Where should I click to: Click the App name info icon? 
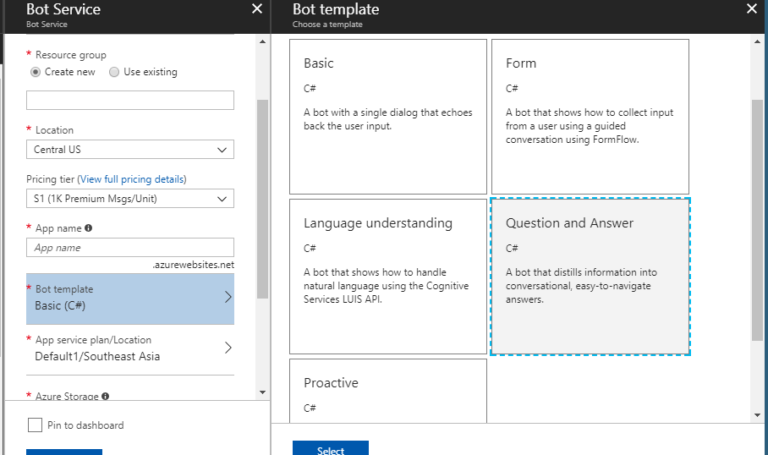coord(88,228)
